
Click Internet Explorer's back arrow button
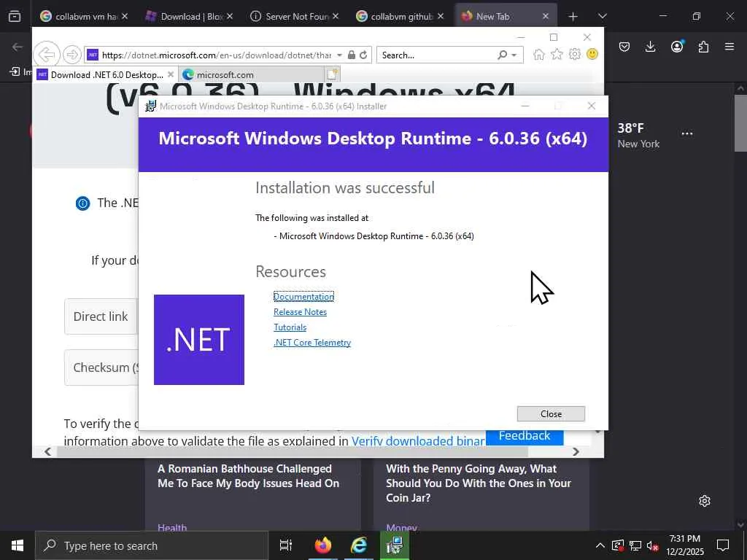pyautogui.click(x=46, y=55)
